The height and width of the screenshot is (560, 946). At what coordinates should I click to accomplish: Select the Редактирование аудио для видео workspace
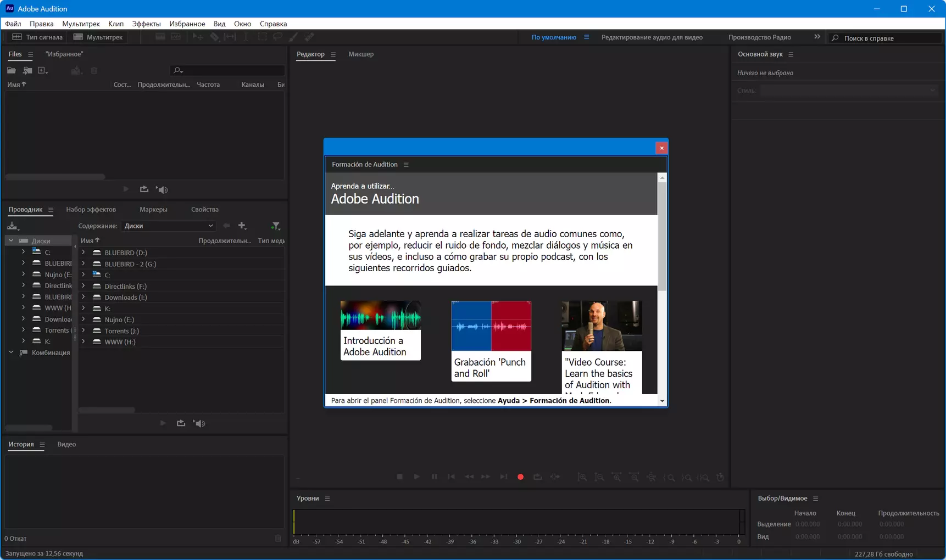pos(652,37)
